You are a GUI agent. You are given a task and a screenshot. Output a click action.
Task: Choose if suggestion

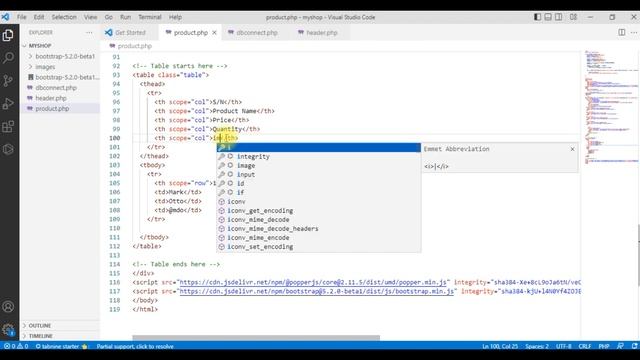tap(318, 192)
